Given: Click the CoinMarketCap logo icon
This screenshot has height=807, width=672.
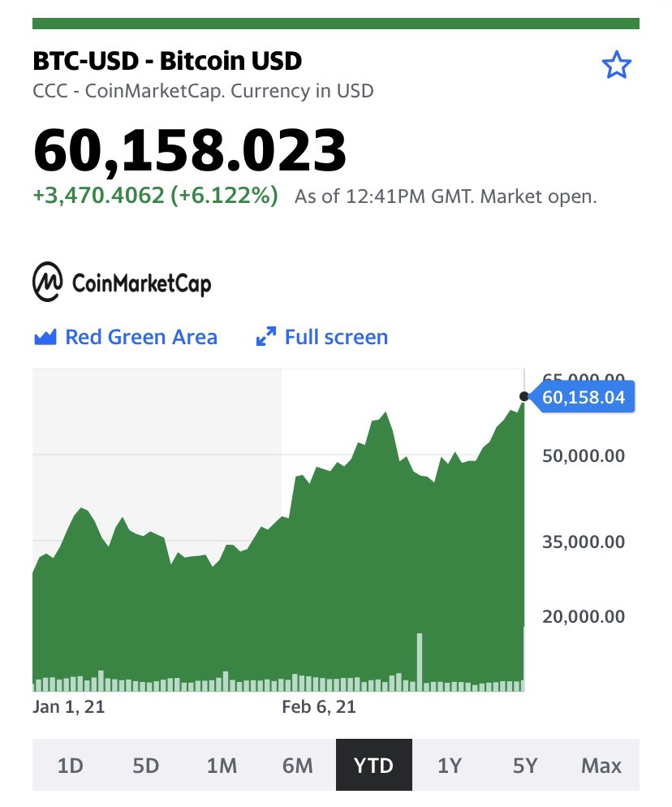Looking at the screenshot, I should [x=47, y=282].
